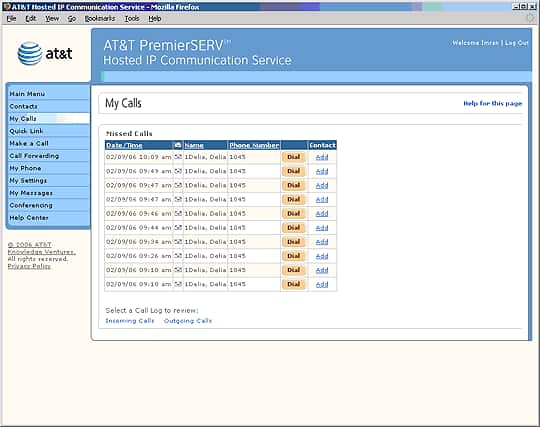Click 'My Calls' page heading
This screenshot has height=427, width=540.
(x=123, y=103)
